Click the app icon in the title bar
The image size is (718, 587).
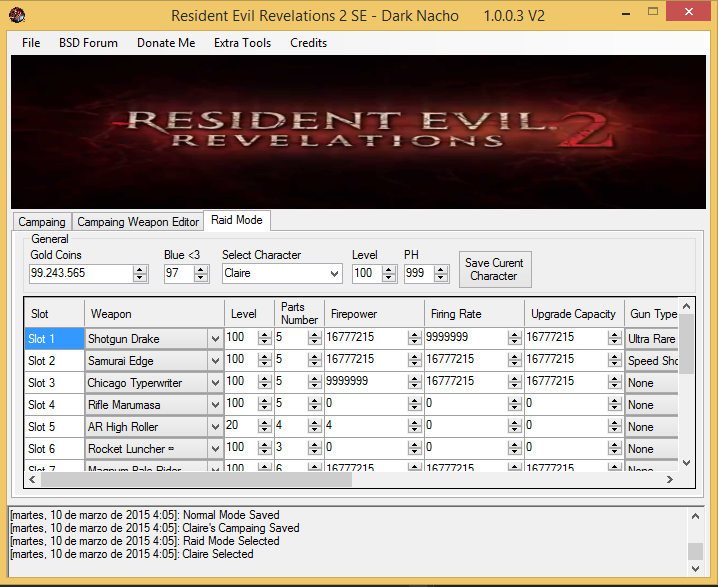16,15
